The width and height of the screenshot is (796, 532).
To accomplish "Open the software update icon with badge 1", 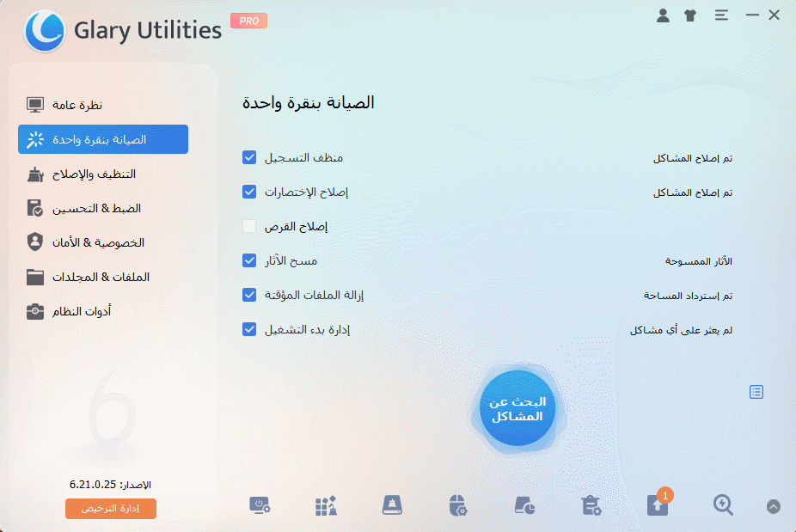I will [658, 504].
